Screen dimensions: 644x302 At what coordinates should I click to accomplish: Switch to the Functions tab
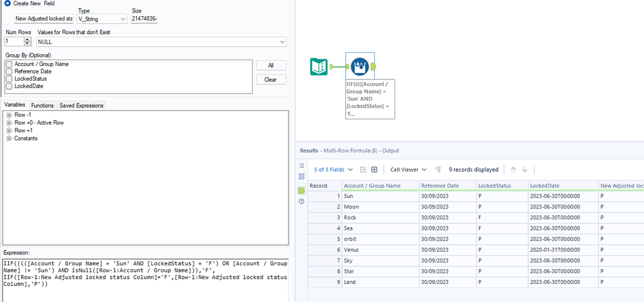[x=43, y=106]
